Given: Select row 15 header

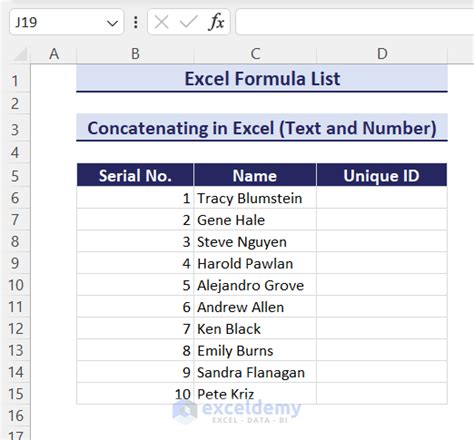Looking at the screenshot, I should coord(15,394).
